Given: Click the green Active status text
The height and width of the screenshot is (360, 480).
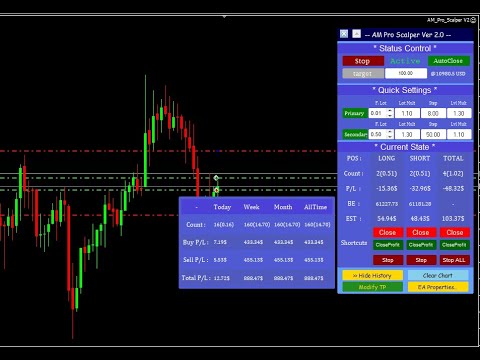Looking at the screenshot, I should click(x=405, y=61).
